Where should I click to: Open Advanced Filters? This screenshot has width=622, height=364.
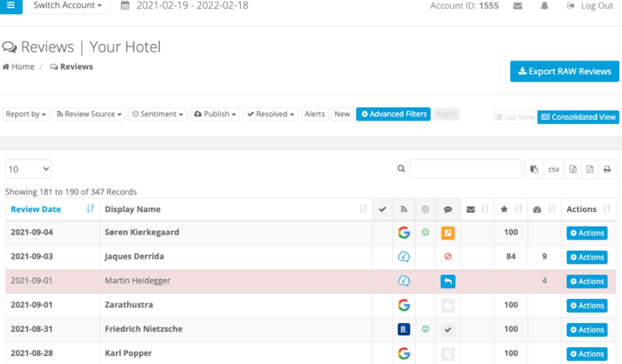coord(393,114)
